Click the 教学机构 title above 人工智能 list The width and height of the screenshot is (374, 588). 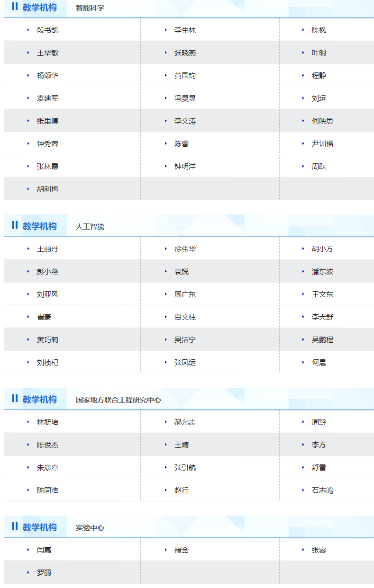coord(39,226)
